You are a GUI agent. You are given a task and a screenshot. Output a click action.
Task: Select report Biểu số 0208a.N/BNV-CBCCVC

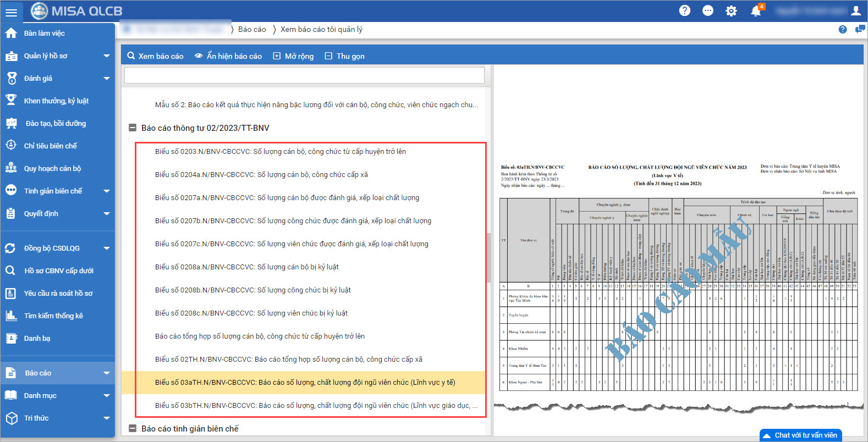point(247,267)
